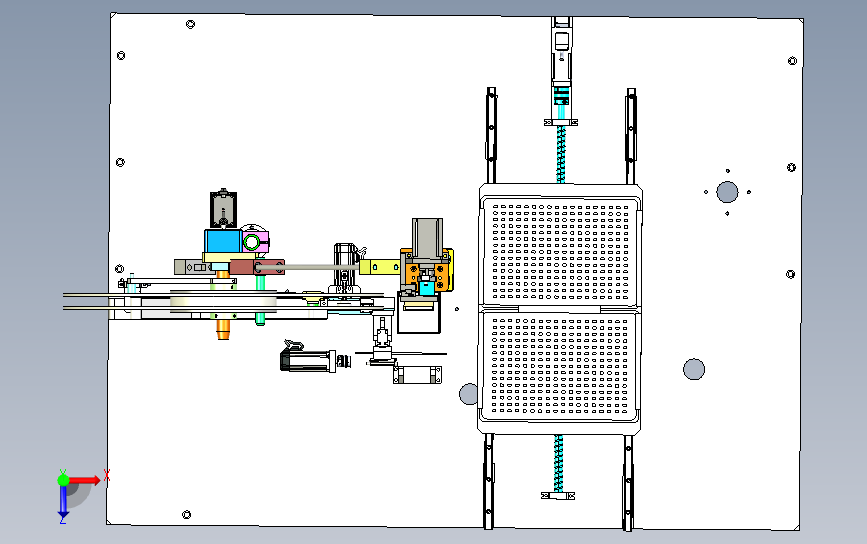Viewport: 867px width, 544px height.
Task: Click the red X axis arrow of the triad
Action: (x=84, y=480)
